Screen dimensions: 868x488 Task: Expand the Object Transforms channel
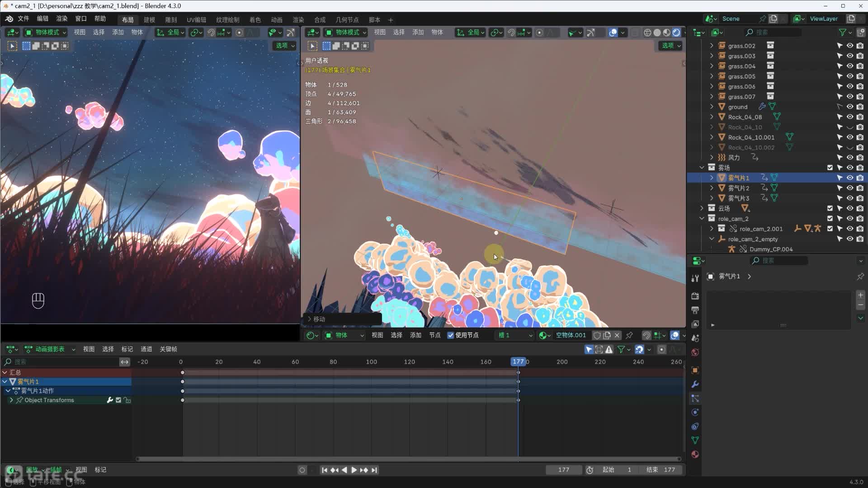pos(11,400)
